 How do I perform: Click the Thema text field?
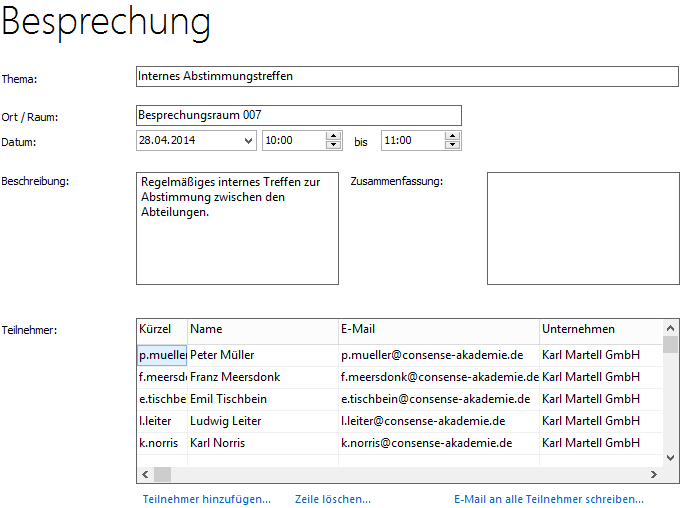(x=406, y=76)
